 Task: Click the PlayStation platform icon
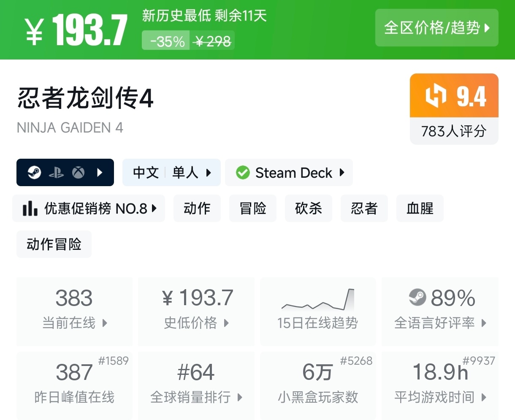[56, 172]
